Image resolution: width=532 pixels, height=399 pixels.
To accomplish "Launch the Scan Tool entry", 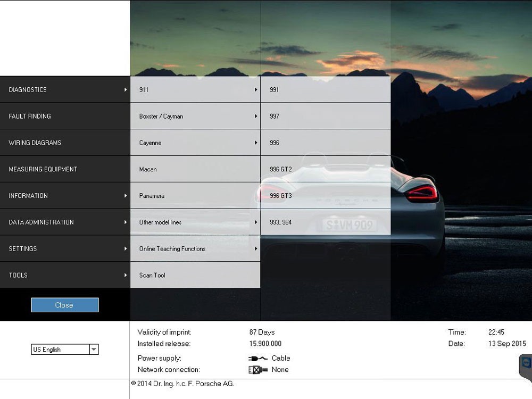I will coord(195,275).
